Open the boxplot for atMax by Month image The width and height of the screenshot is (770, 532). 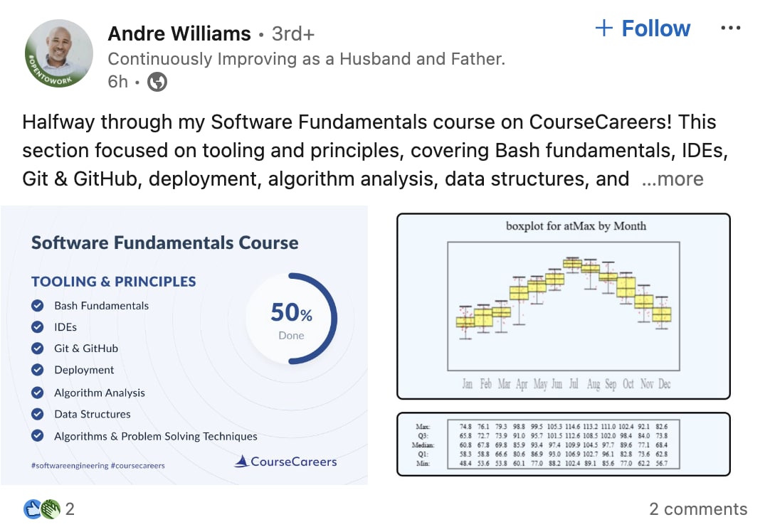(564, 307)
